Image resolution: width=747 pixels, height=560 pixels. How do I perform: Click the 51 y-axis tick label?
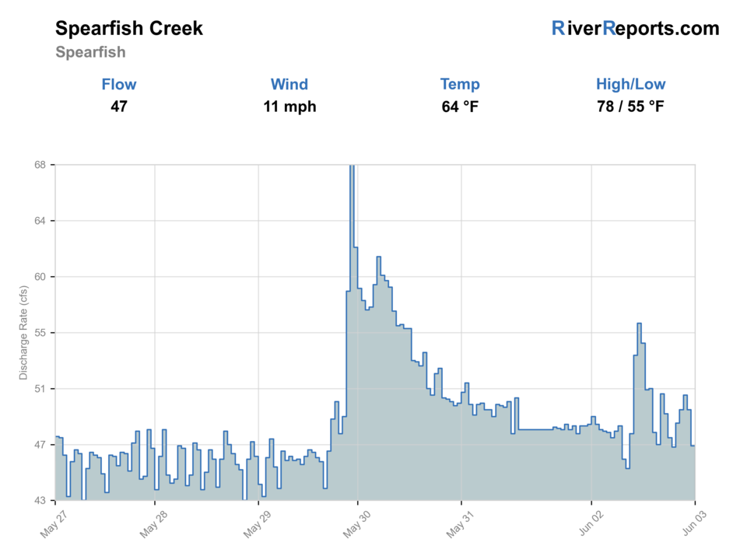click(x=40, y=389)
